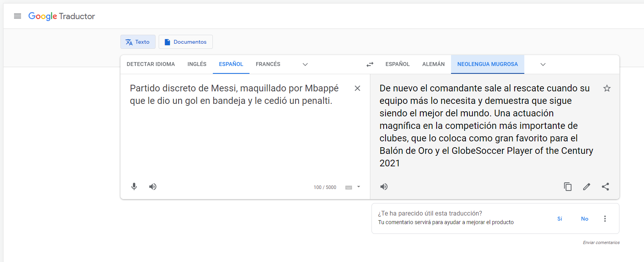
Task: Save translation with the star icon
Action: pos(607,88)
